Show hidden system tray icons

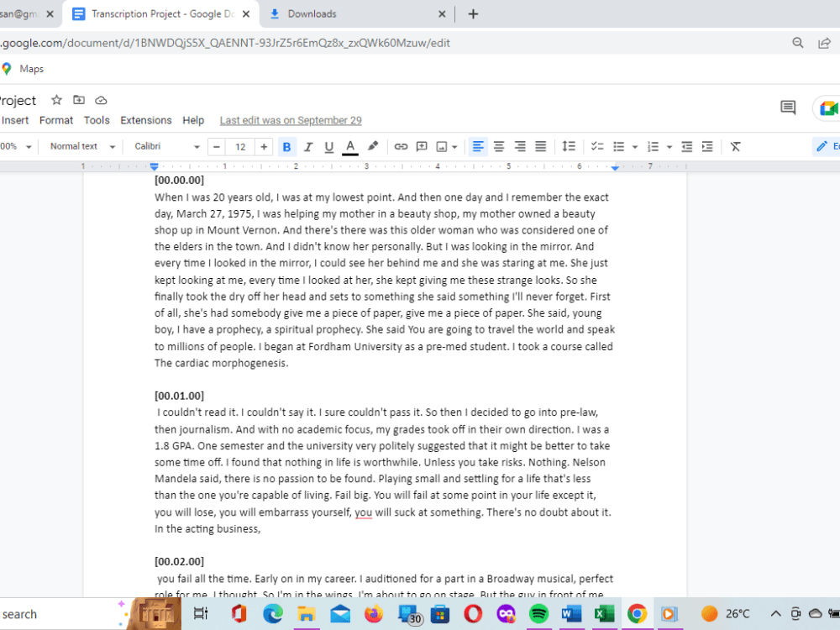point(775,614)
